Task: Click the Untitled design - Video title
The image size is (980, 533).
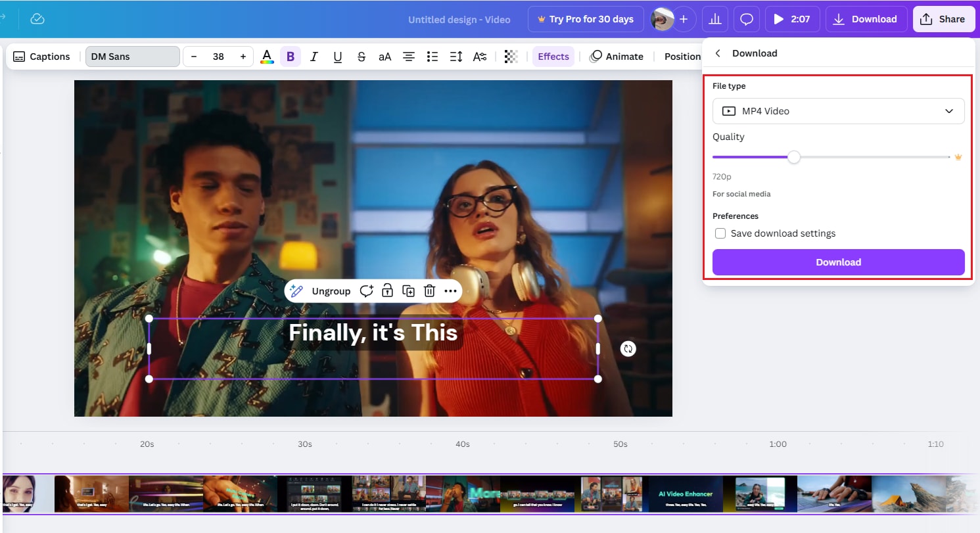Action: coord(459,20)
